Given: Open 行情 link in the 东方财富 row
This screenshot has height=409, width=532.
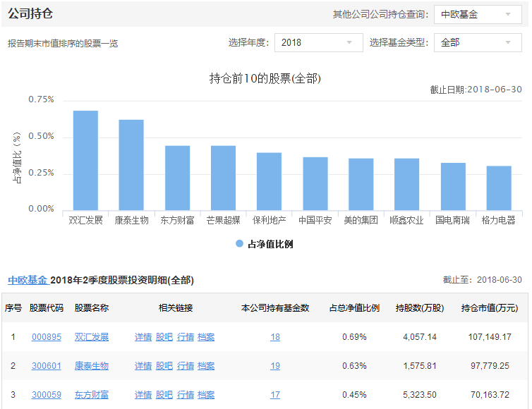Looking at the screenshot, I should click(x=186, y=395).
